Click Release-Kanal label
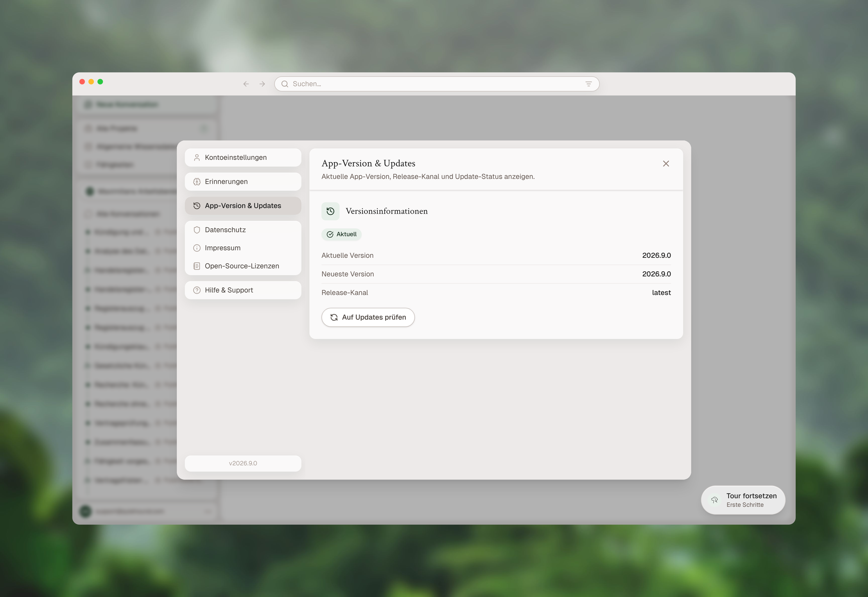Image resolution: width=868 pixels, height=597 pixels. point(345,293)
